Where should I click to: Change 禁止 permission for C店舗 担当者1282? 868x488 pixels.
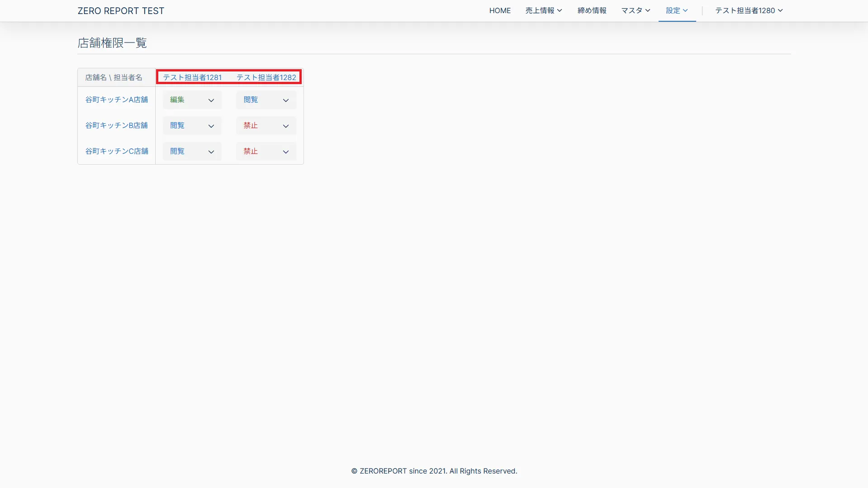266,152
